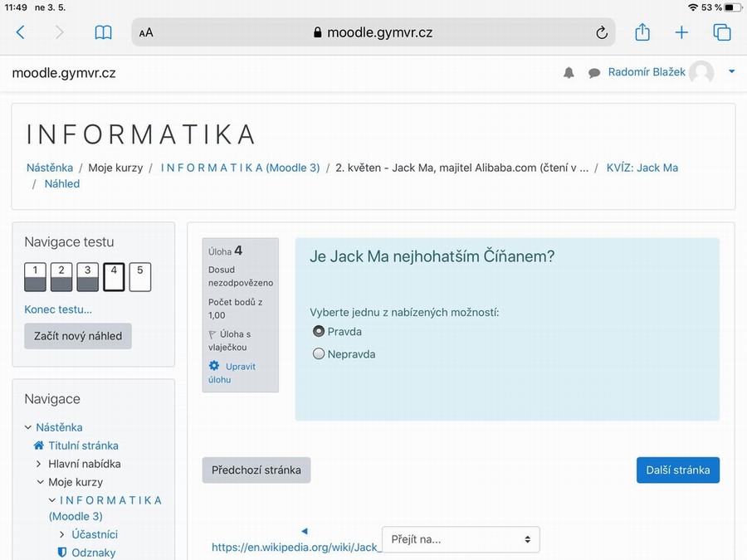Viewport: 747px width, 560px height.
Task: Go to quiz question 3
Action: click(88, 276)
